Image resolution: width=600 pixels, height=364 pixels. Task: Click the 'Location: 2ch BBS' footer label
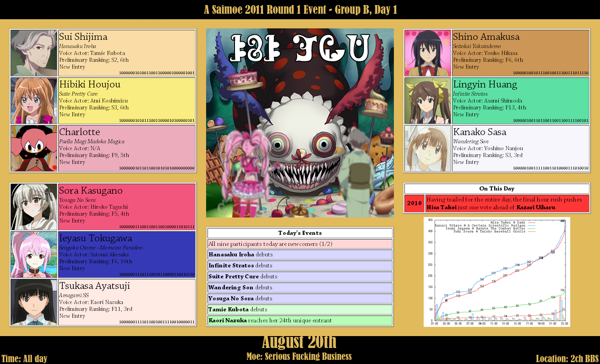567,359
